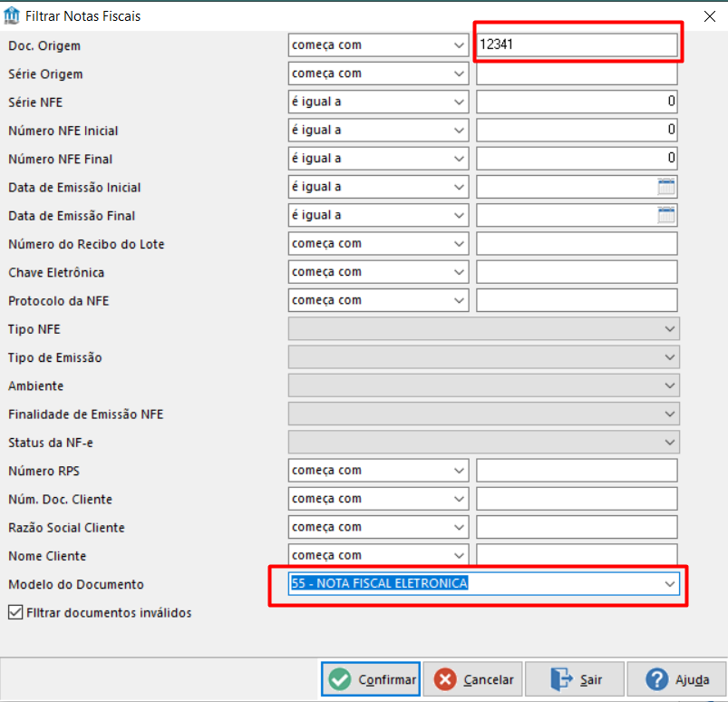Image resolution: width=728 pixels, height=702 pixels.
Task: Toggle the Filtrar documentos inválidos checkbox
Action: [15, 612]
